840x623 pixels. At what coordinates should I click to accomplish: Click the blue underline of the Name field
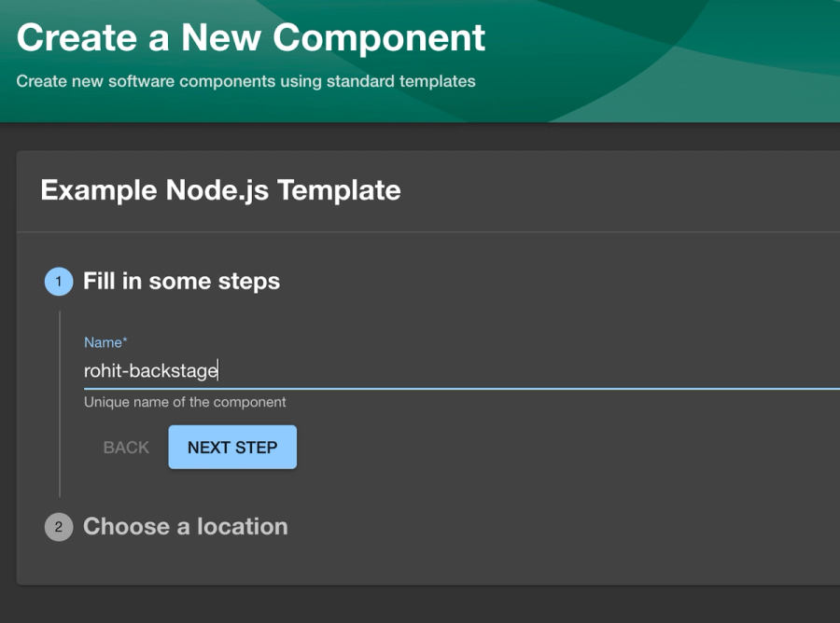click(x=467, y=387)
